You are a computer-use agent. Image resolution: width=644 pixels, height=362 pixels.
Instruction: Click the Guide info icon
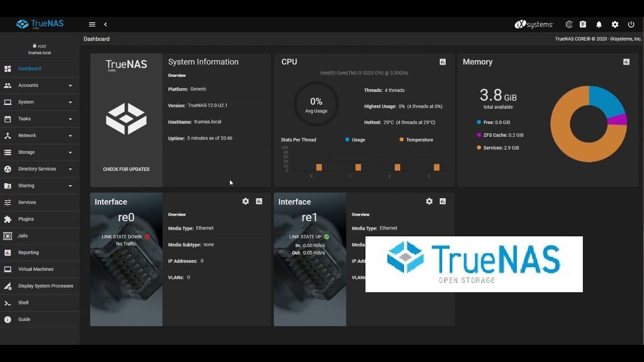(8, 319)
